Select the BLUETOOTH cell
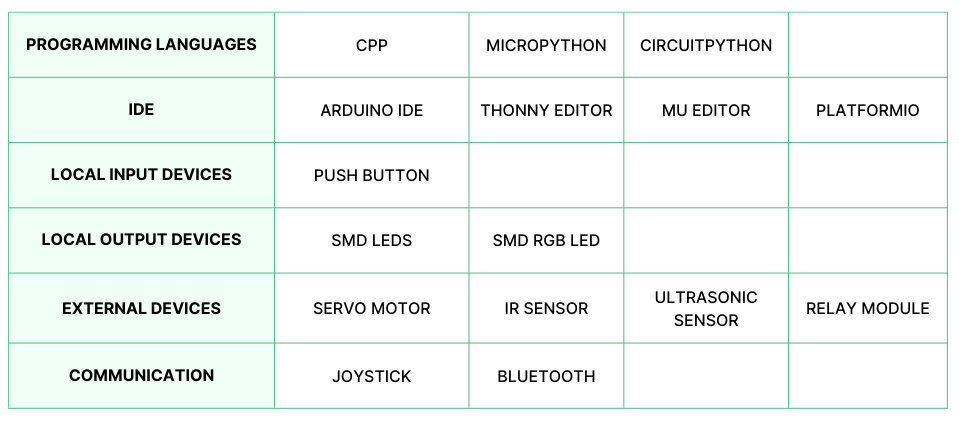This screenshot has width=959, height=423. 546,377
